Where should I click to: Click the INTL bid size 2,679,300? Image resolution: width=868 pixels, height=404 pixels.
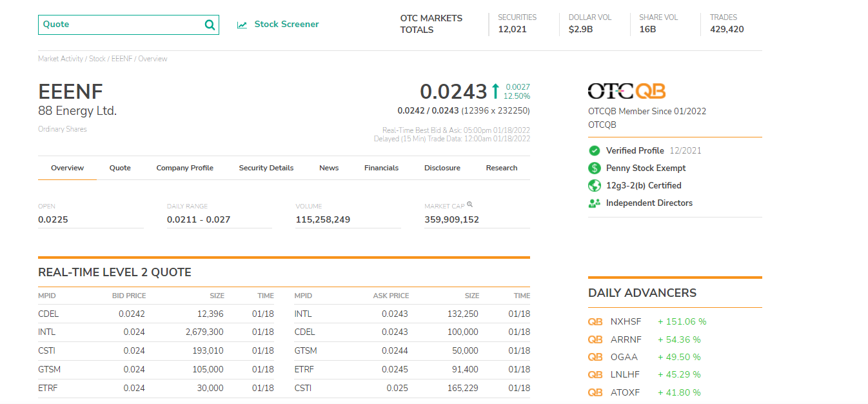[204, 332]
